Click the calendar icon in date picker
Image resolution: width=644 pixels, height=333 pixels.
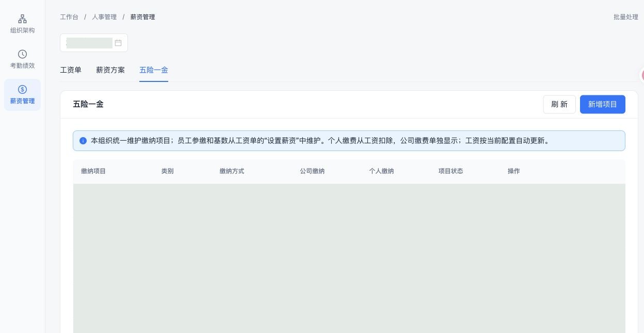(x=118, y=43)
